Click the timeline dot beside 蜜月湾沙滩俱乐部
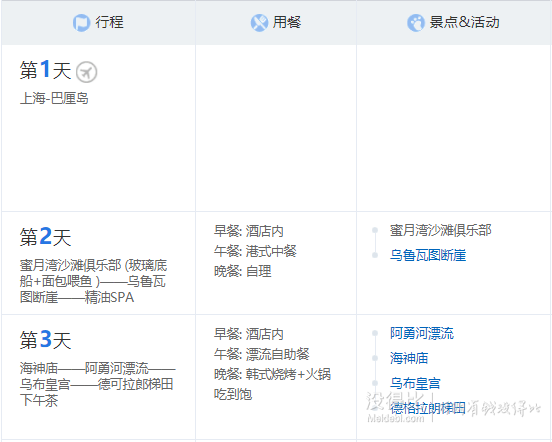Screen dimensions: 552x442 tap(375, 231)
